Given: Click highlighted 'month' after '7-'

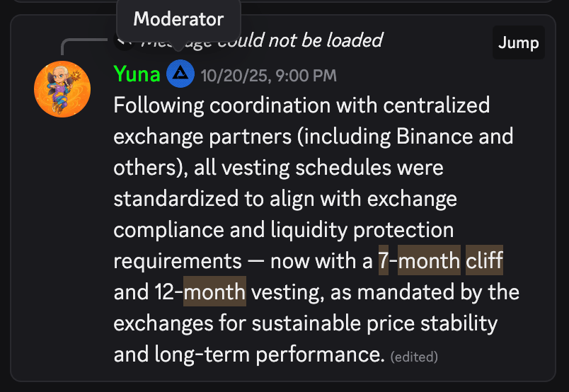Looking at the screenshot, I should 429,261.
